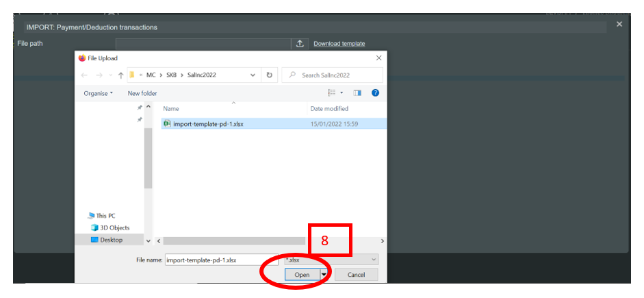This screenshot has width=644, height=298.
Task: Open the Download template link
Action: (x=339, y=44)
